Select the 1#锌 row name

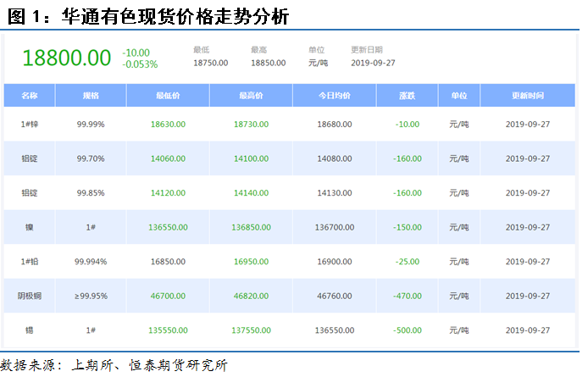coord(30,125)
